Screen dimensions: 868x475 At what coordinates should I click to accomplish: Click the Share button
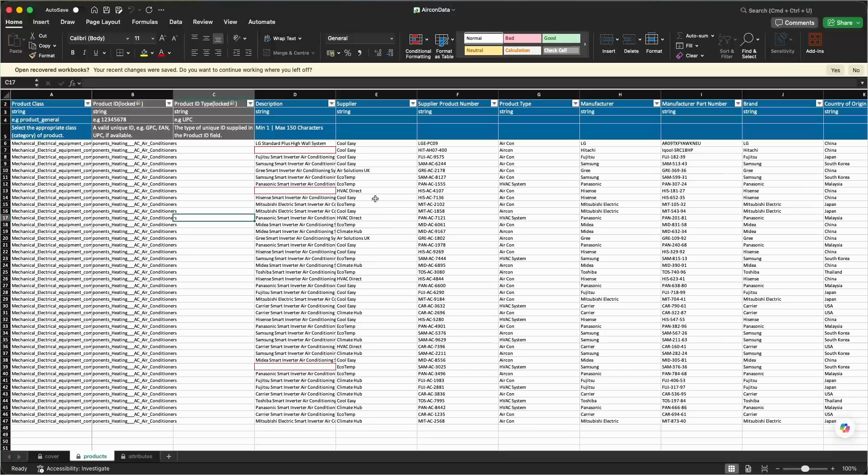842,23
